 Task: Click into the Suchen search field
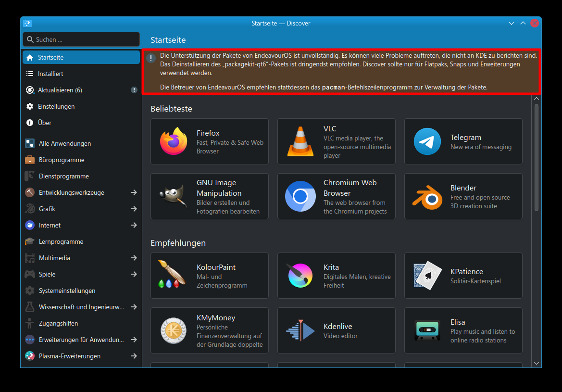click(81, 39)
